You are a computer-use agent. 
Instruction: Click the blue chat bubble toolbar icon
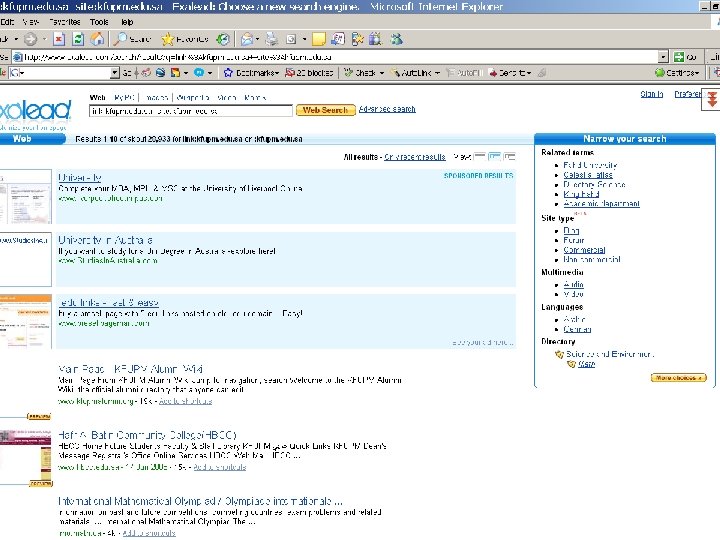199,73
